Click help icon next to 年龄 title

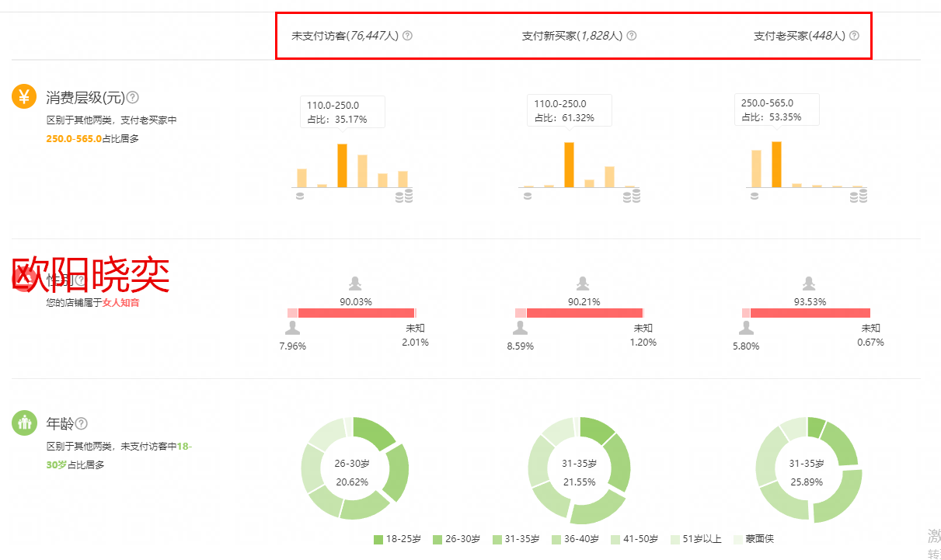pyautogui.click(x=82, y=423)
